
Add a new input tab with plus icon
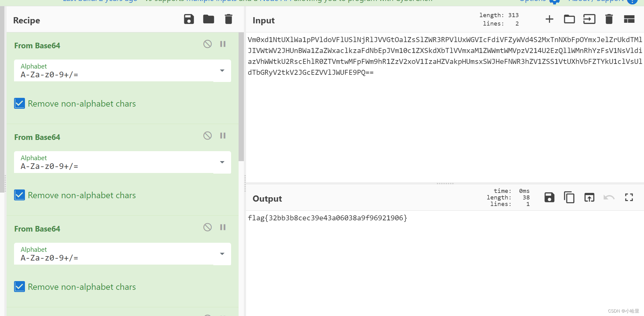tap(550, 19)
